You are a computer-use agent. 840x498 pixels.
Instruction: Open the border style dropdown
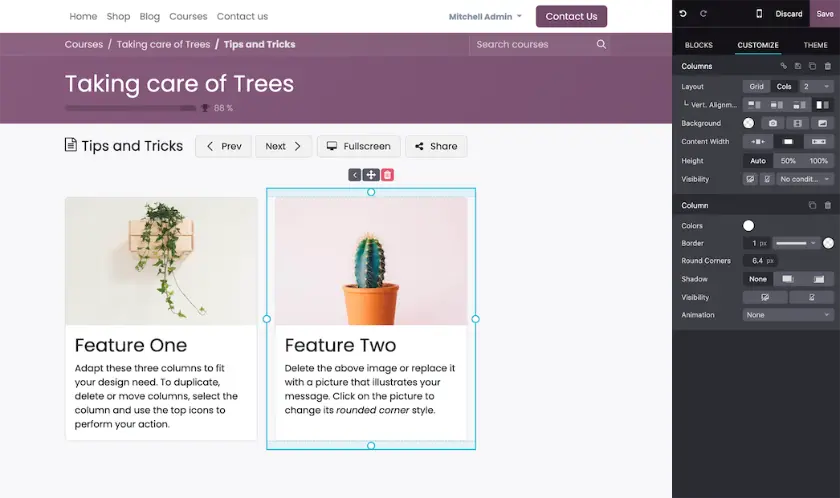pos(796,243)
